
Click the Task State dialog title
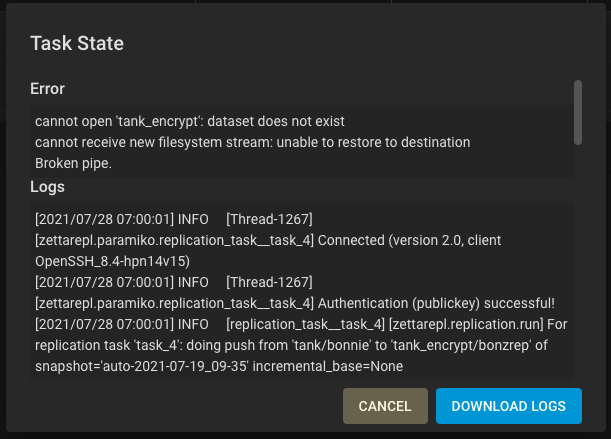click(77, 43)
